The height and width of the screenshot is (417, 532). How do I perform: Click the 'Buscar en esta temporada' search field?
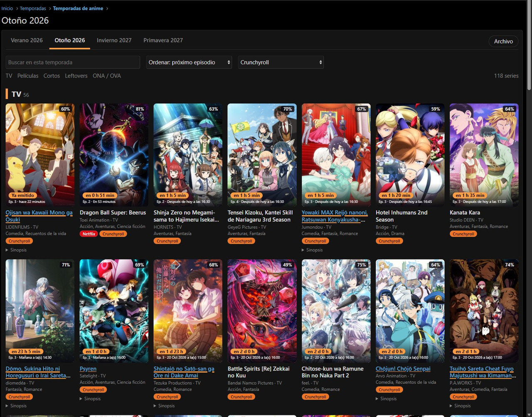click(73, 62)
